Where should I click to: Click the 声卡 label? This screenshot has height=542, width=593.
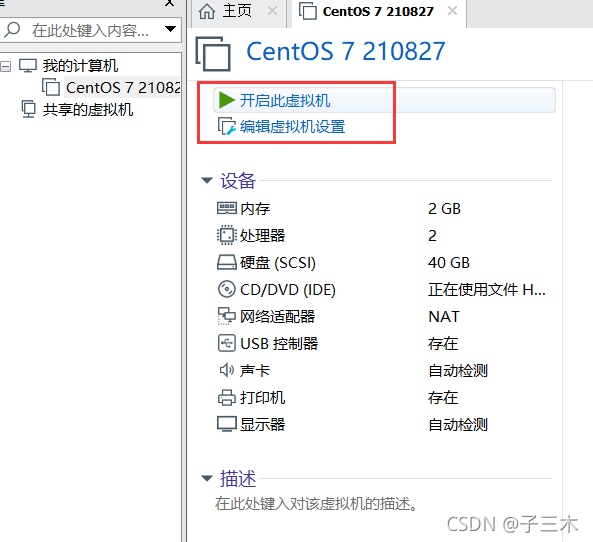point(255,371)
